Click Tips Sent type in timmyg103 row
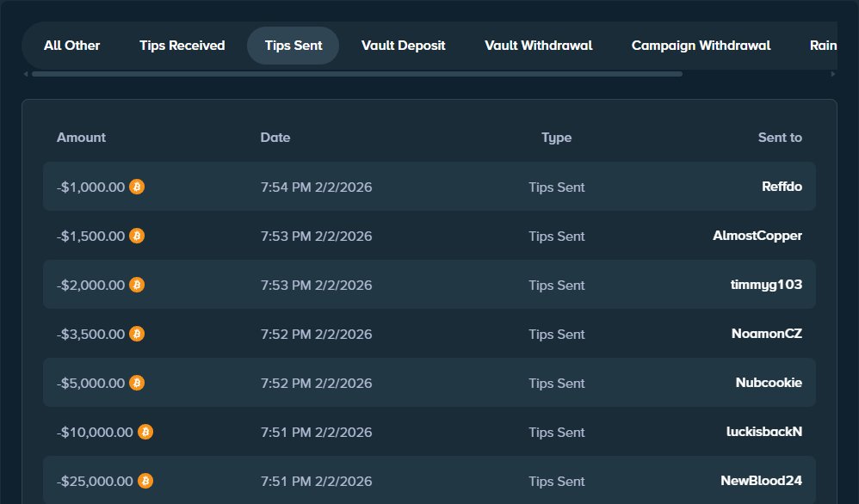Screen dimensions: 859x504 pyautogui.click(x=557, y=285)
